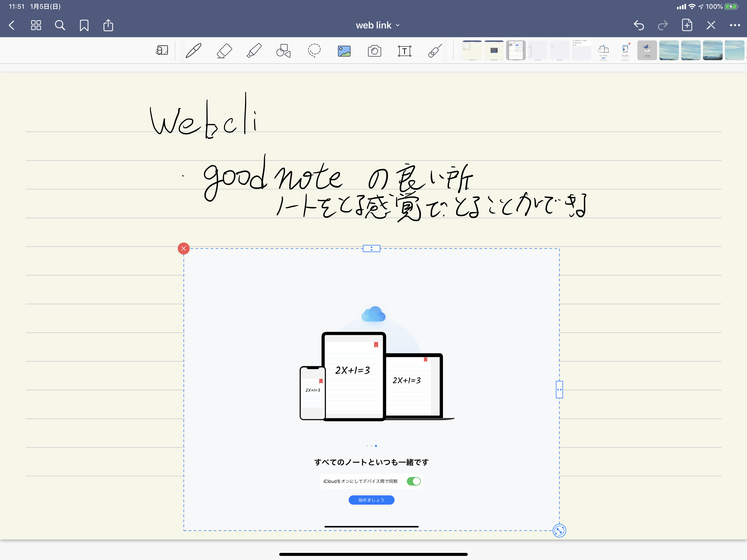Insert the iCloud devices illustration thumbnail

tap(603, 50)
